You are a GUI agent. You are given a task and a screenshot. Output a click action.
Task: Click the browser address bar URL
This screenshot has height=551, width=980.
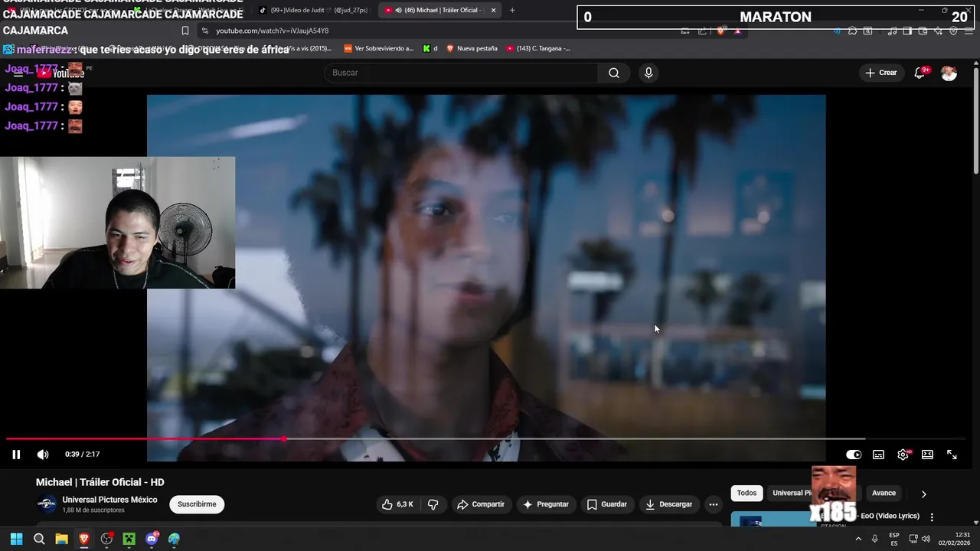click(x=272, y=31)
